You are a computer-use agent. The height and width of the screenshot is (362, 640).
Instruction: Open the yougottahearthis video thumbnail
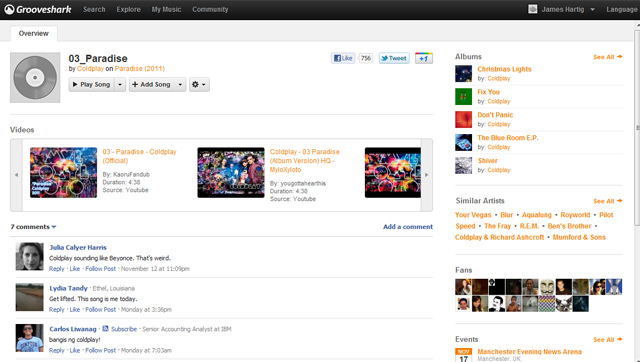[231, 173]
